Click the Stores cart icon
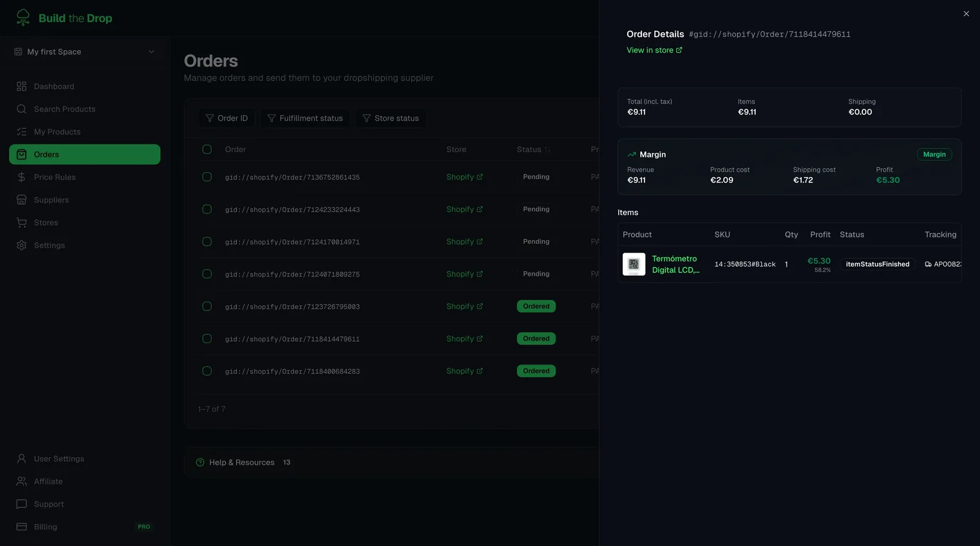Viewport: 980px width, 546px height. point(21,222)
